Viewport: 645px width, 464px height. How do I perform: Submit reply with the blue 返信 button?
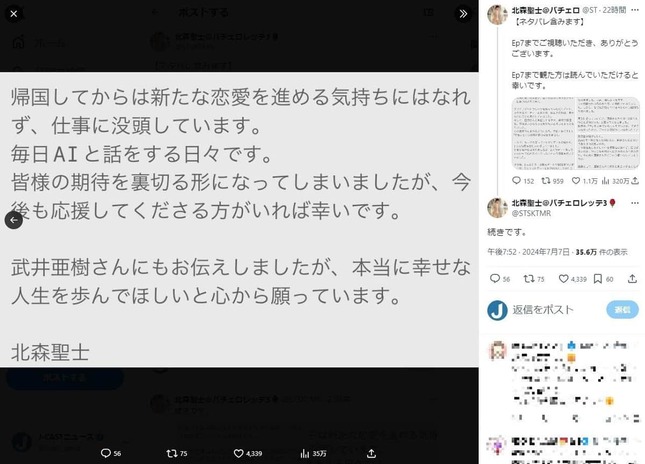click(622, 310)
